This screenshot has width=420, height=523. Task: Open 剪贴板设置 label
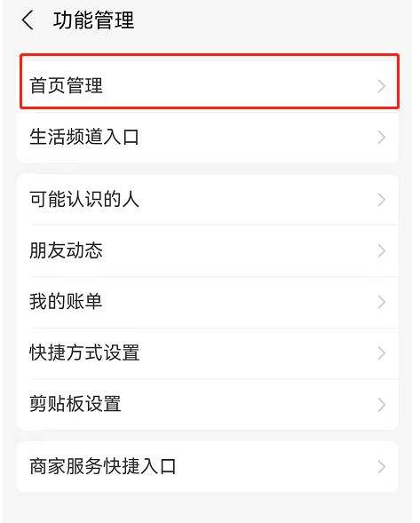pos(75,404)
